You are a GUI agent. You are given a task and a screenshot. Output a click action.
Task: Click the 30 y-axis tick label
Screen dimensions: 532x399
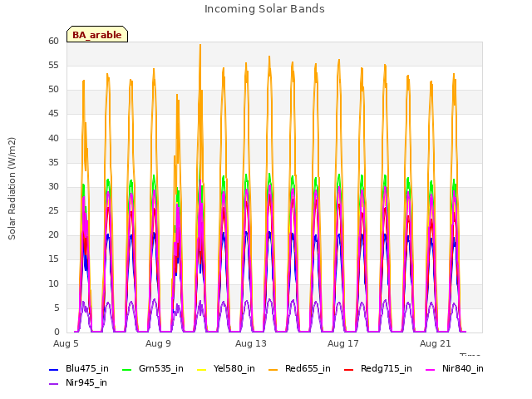coord(53,186)
